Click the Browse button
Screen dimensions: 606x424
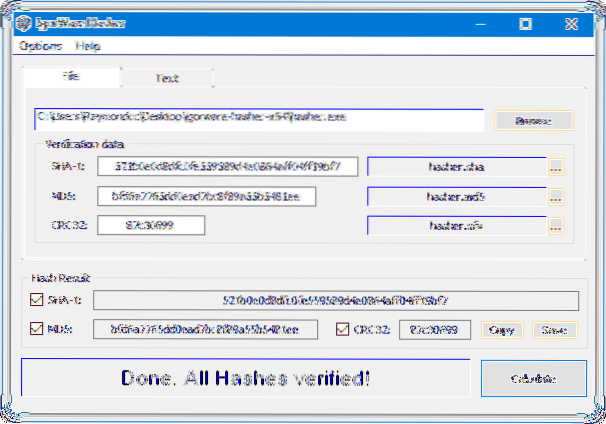534,120
